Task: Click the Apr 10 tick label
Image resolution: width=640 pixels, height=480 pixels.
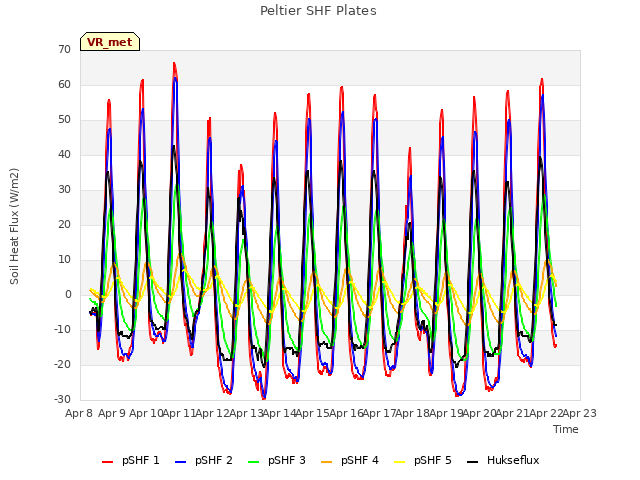Action: click(x=146, y=413)
